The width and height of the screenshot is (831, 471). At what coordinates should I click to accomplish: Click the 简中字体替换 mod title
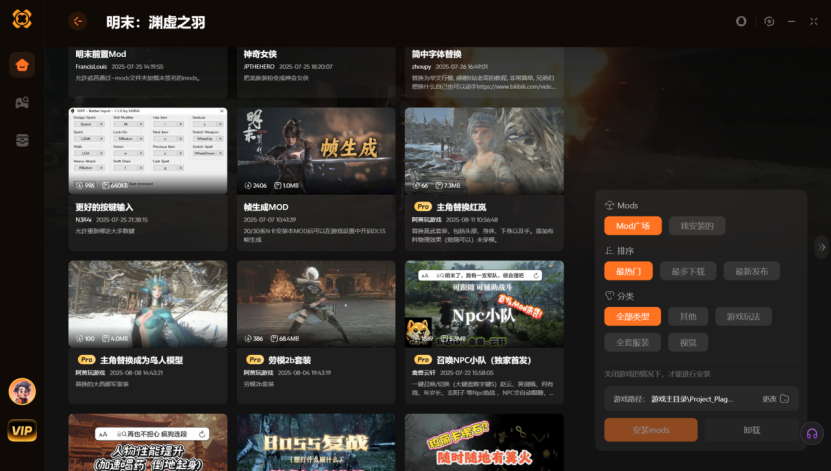(437, 54)
